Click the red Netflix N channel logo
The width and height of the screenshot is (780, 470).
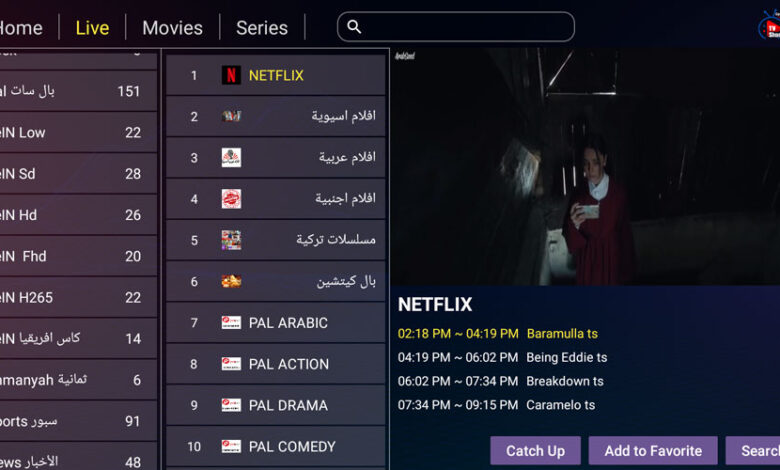231,75
